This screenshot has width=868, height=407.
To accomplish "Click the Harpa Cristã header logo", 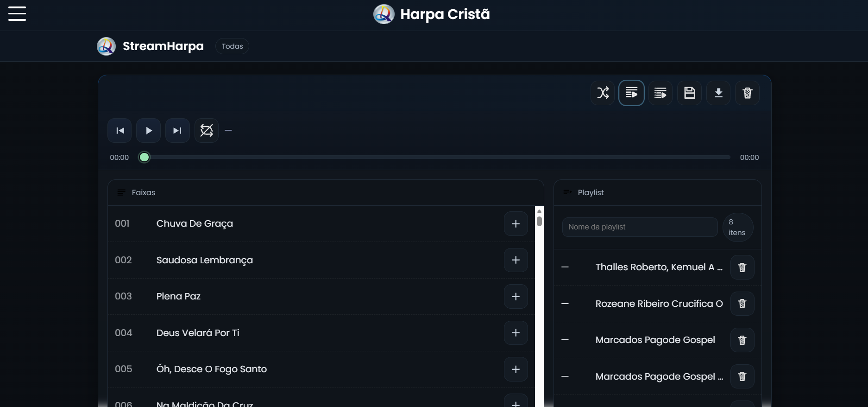I will click(384, 14).
